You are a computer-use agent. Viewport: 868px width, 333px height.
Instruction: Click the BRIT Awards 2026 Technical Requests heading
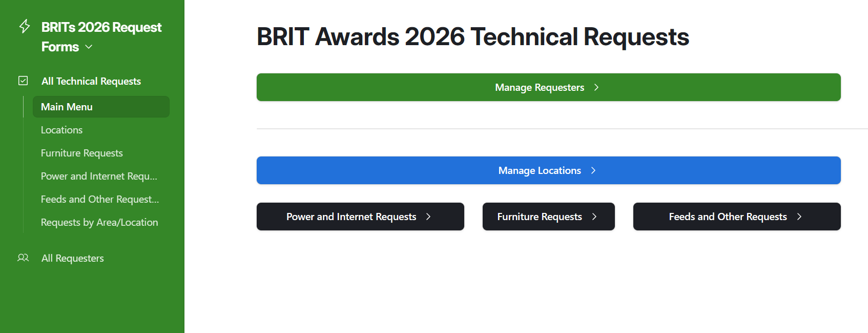click(x=472, y=37)
